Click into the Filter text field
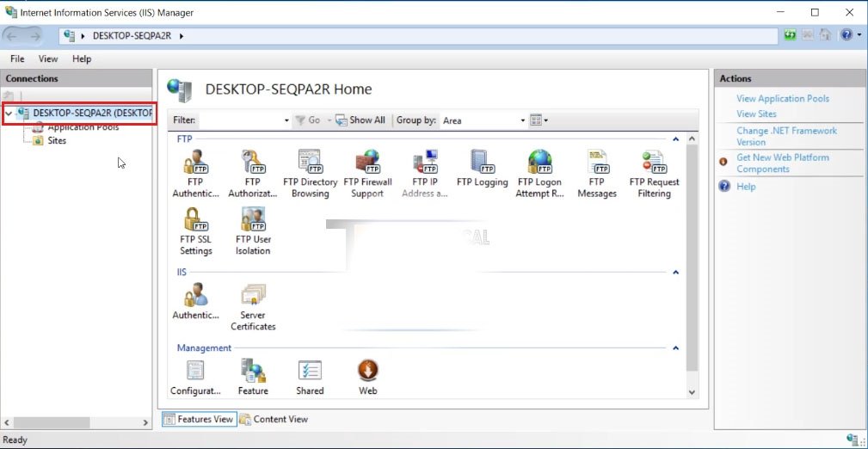The image size is (868, 449). pos(240,120)
